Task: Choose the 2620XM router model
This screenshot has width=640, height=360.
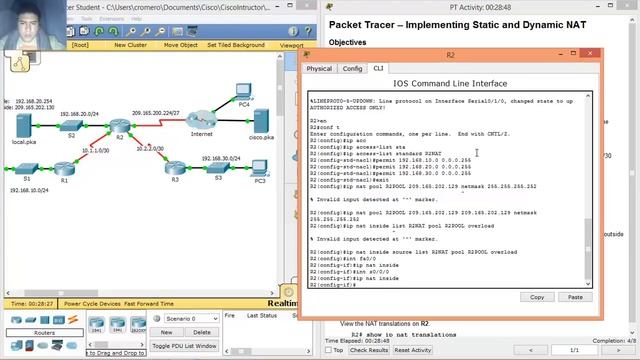Action: (138, 325)
